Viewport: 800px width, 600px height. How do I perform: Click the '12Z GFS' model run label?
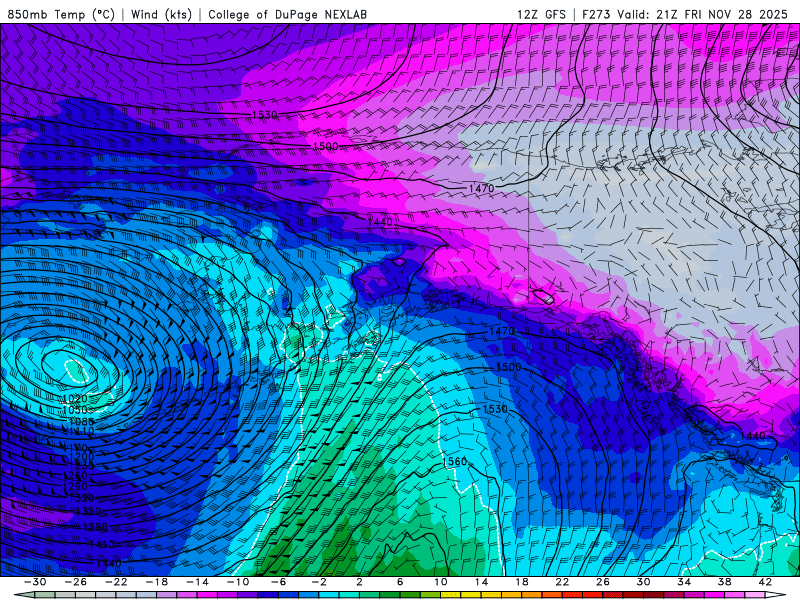coord(541,14)
